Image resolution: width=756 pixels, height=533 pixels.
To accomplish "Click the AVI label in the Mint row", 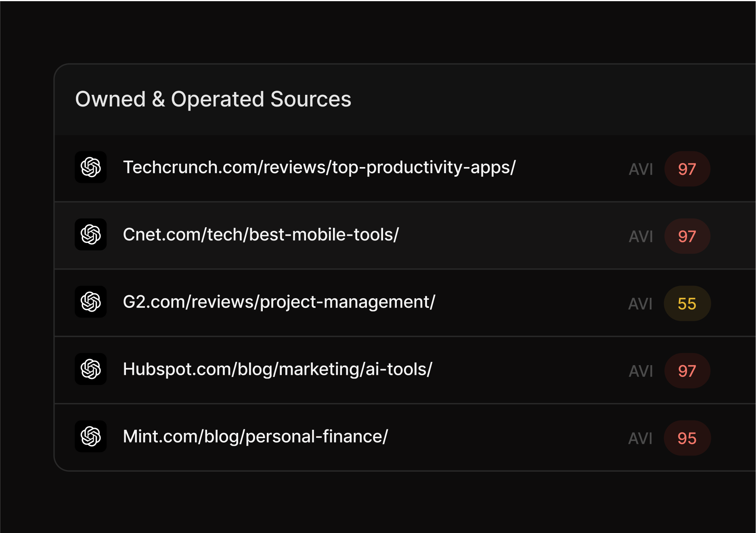I will [x=640, y=439].
